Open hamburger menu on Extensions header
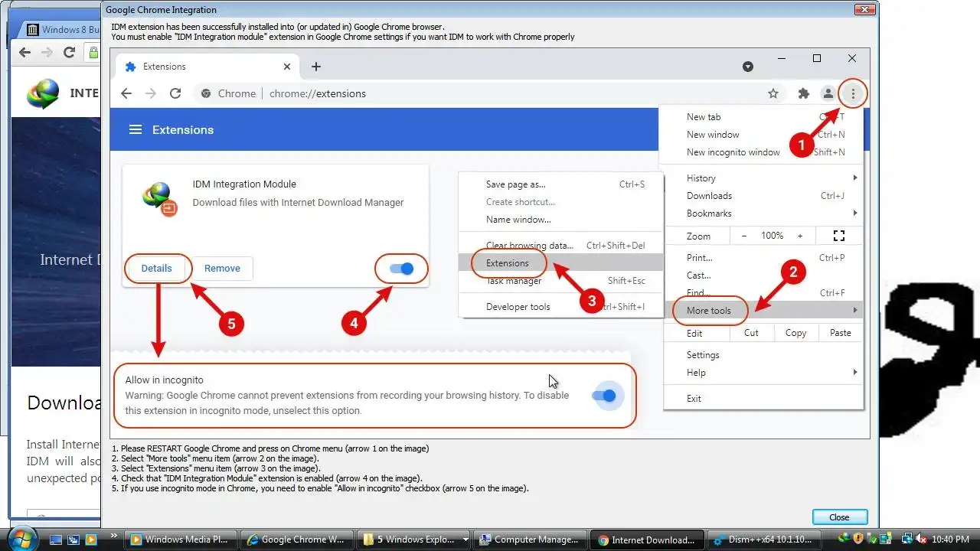The image size is (980, 551). coord(136,130)
